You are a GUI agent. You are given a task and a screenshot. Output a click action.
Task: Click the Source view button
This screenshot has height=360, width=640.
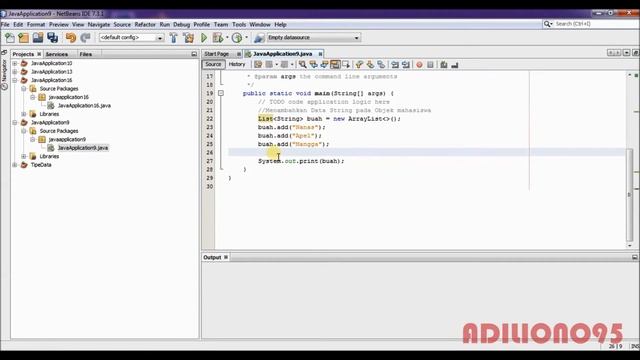pos(213,64)
